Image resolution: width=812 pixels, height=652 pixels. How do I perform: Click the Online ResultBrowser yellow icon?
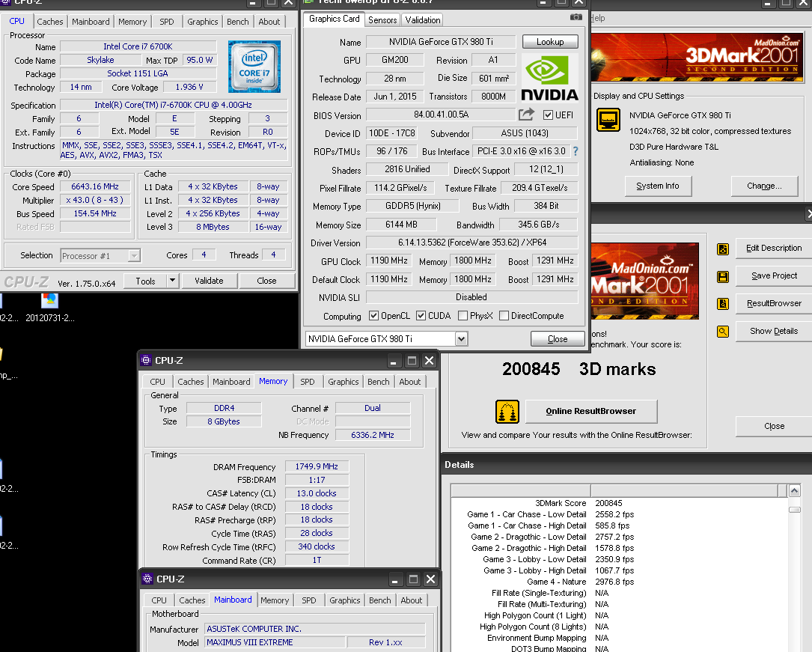click(507, 412)
